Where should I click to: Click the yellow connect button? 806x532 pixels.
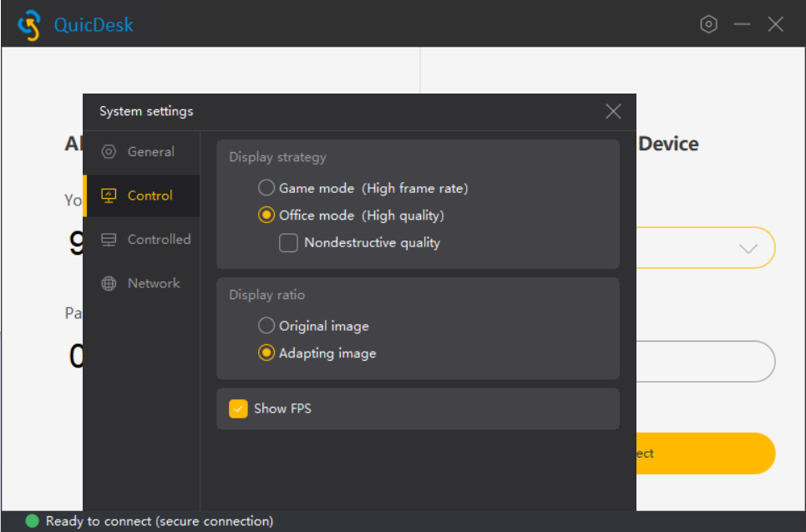705,453
